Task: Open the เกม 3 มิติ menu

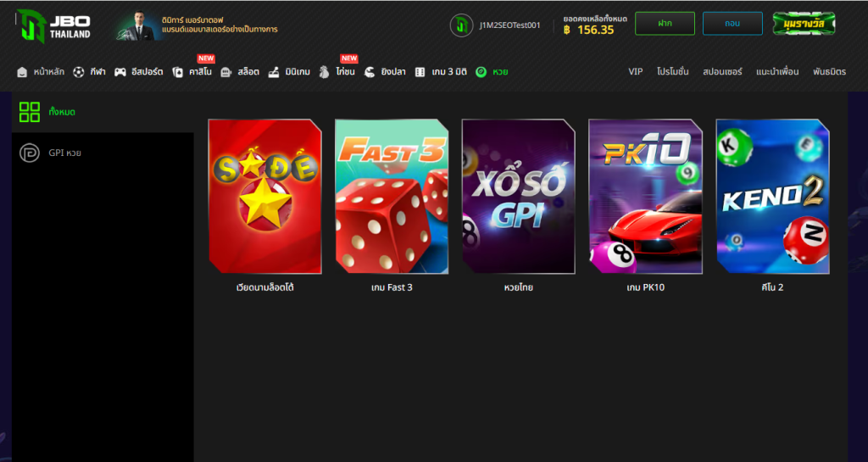Action: (x=449, y=72)
